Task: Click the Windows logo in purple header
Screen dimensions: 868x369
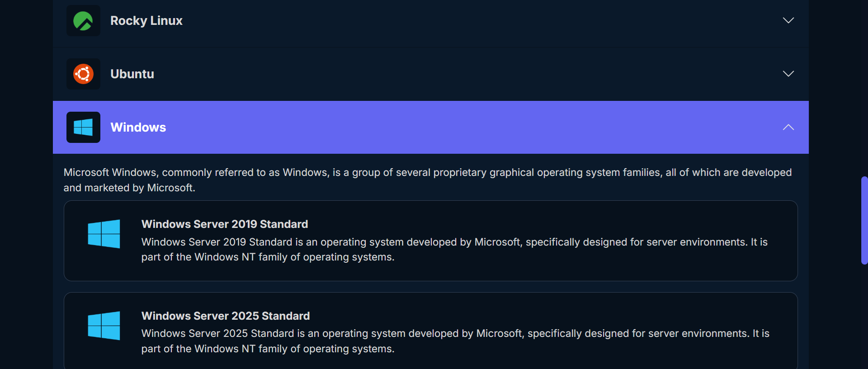Action: (x=83, y=127)
